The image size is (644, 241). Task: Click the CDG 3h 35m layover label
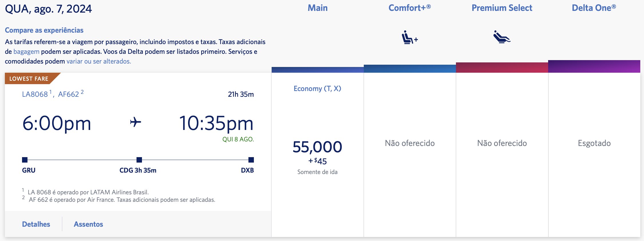pos(138,170)
